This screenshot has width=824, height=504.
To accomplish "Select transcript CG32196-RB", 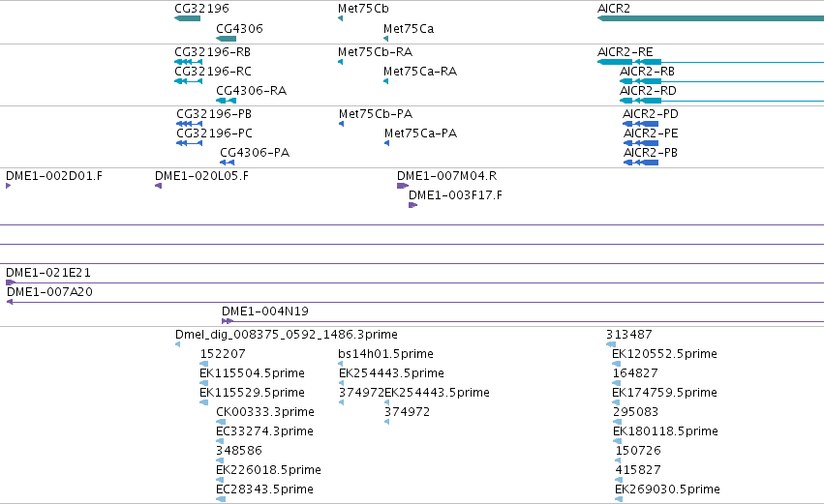I will (x=212, y=52).
